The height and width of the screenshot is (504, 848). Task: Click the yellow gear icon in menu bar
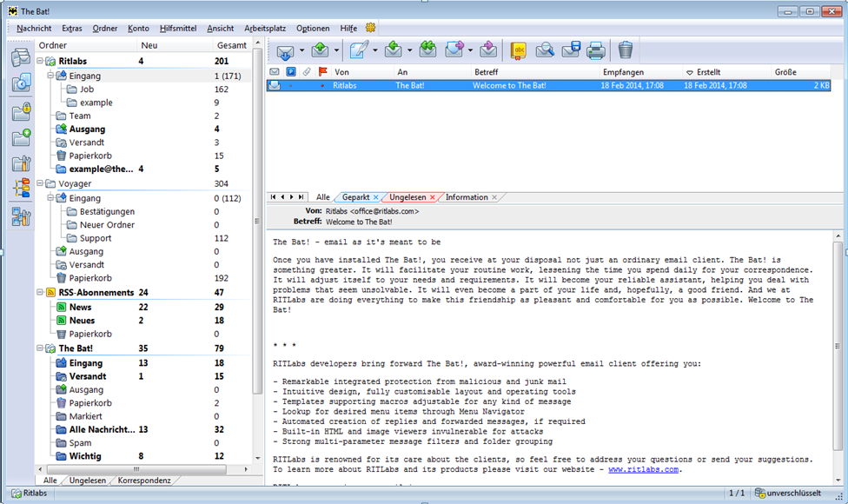point(370,28)
